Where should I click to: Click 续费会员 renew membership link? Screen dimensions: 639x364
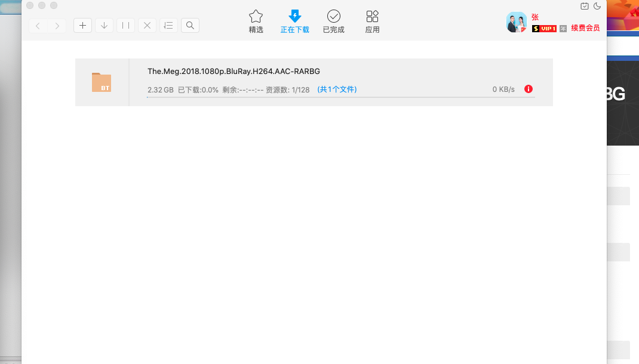(x=585, y=28)
